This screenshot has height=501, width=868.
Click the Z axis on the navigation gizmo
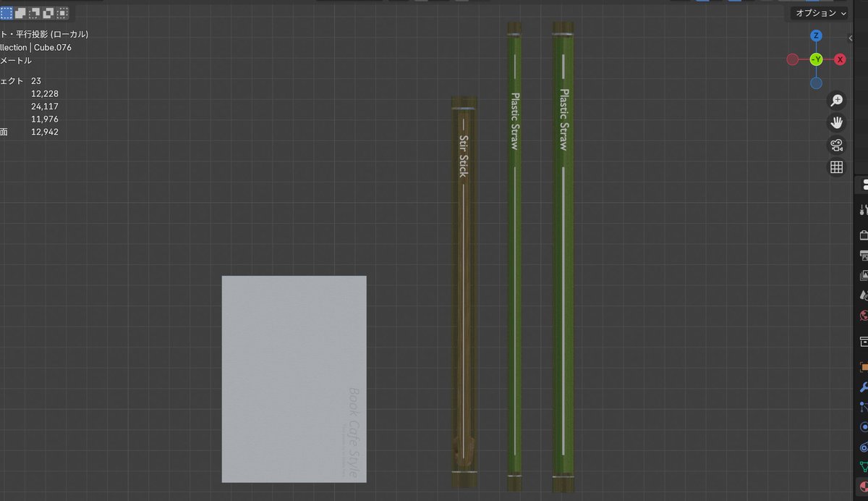click(x=816, y=35)
